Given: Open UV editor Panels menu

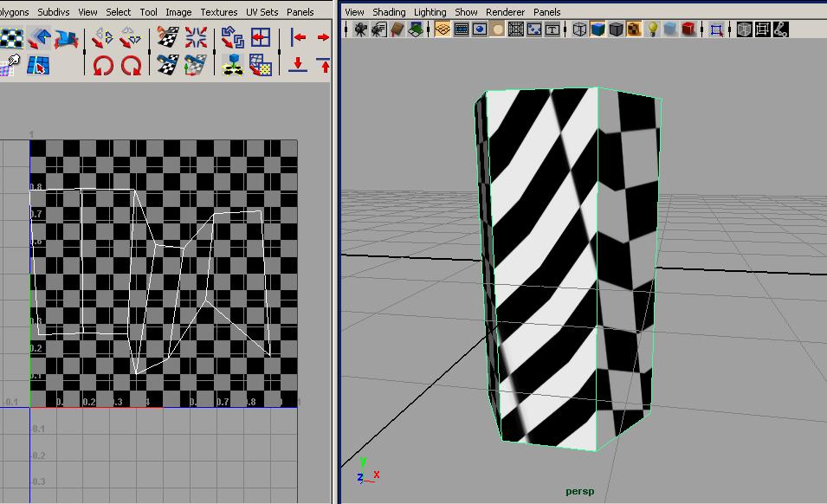Looking at the screenshot, I should point(300,11).
